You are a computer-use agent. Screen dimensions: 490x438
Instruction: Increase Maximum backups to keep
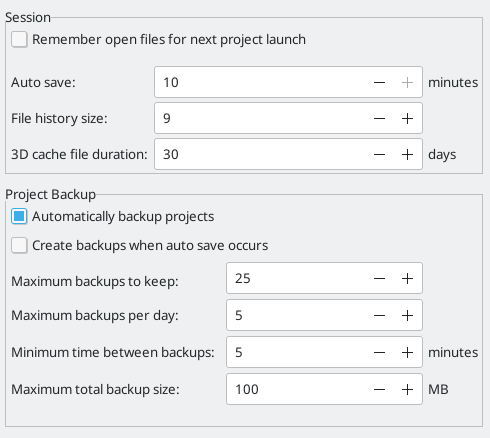click(x=407, y=278)
